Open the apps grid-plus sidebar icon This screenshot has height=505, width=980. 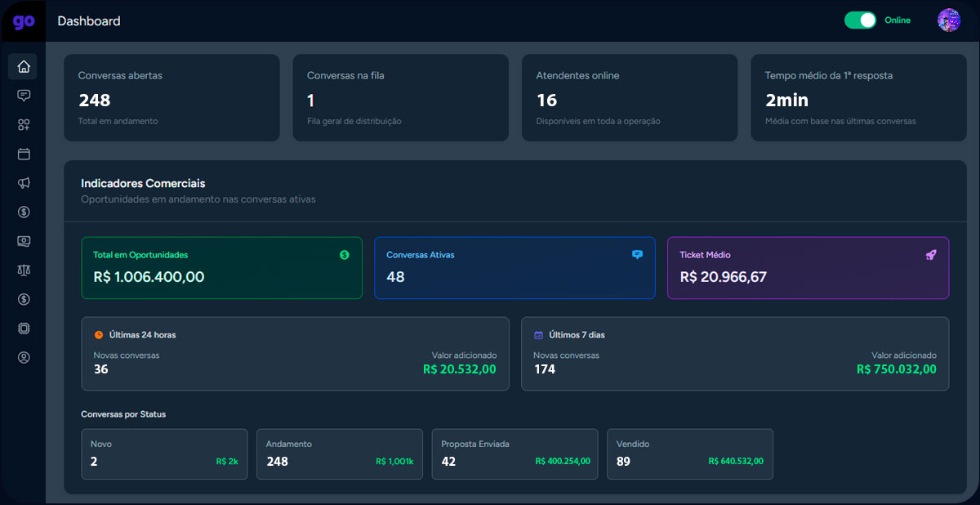(x=24, y=125)
